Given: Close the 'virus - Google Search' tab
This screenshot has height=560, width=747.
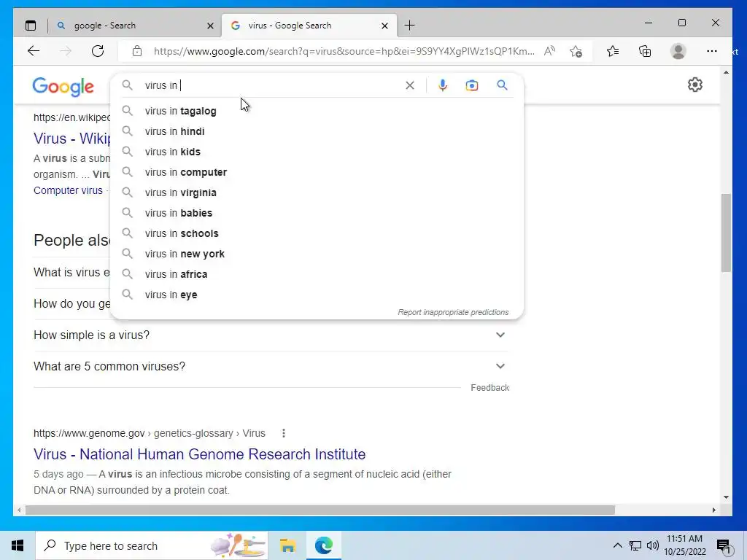Looking at the screenshot, I should click(x=385, y=26).
